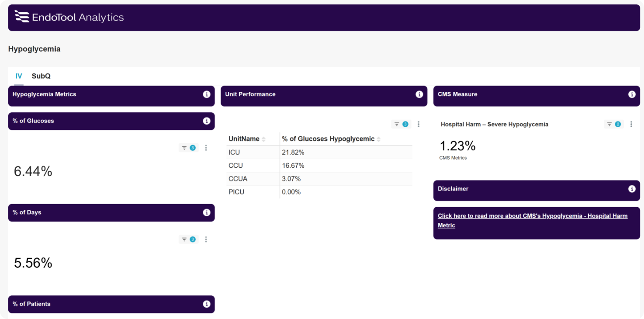The width and height of the screenshot is (644, 319).
Task: Open info details for CMS Measure
Action: (x=631, y=94)
